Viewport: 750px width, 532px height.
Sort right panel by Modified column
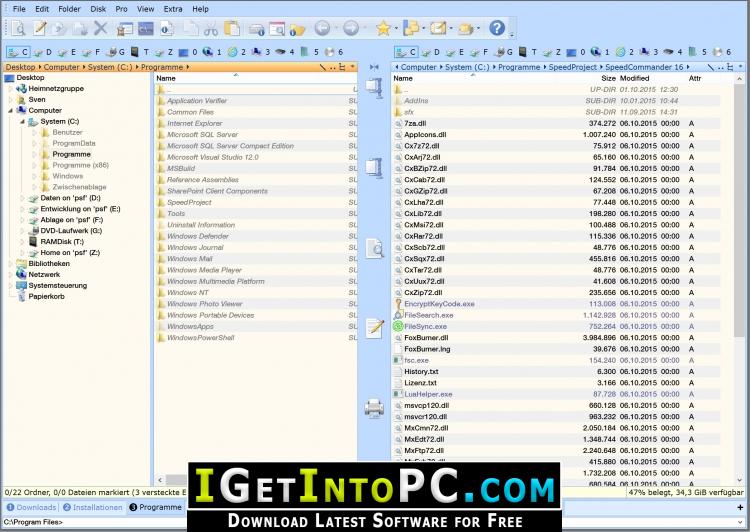[634, 78]
